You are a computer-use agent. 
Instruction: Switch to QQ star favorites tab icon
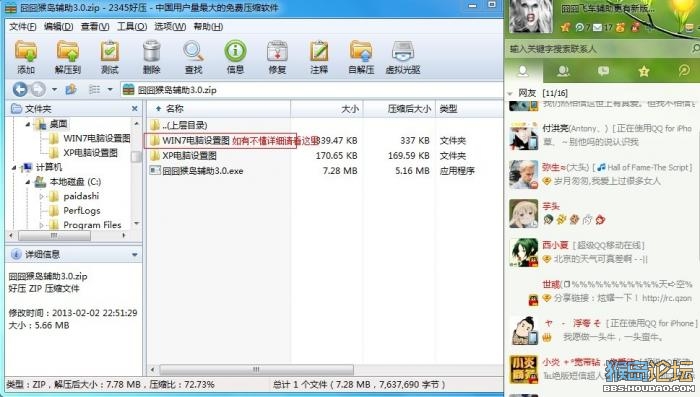[644, 71]
